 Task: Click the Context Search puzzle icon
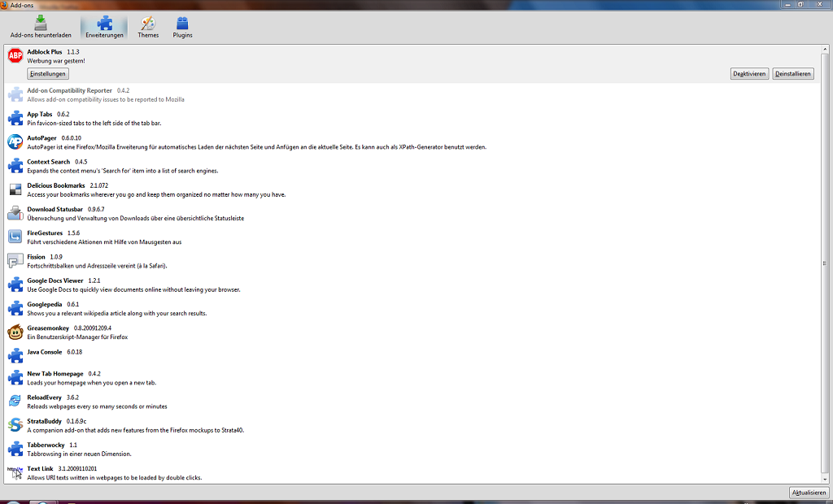(15, 166)
